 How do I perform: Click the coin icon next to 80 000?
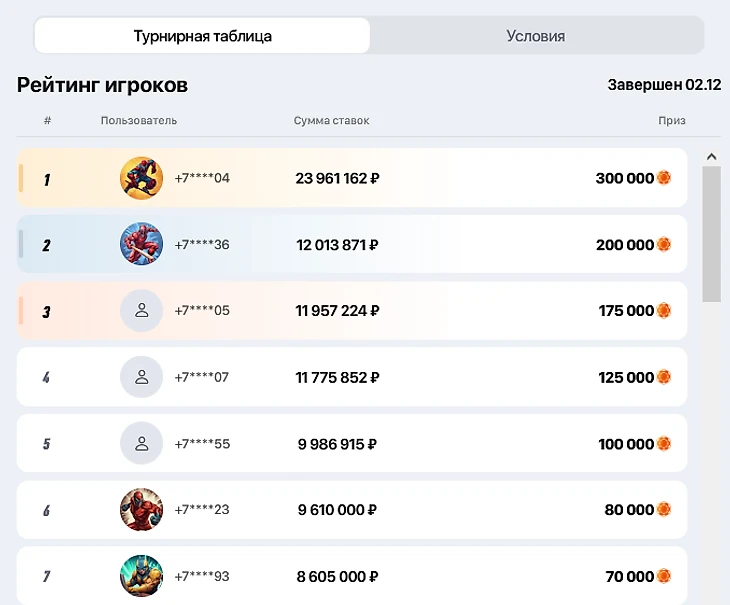[663, 510]
